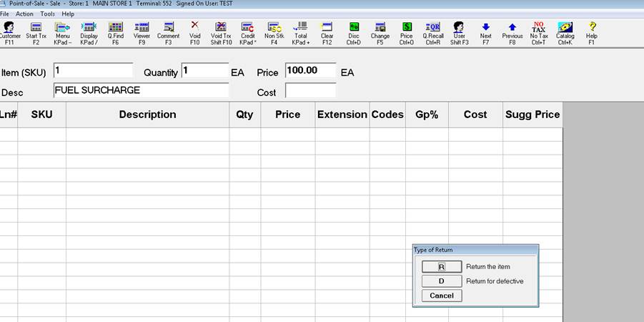Open the Catalog from the toolbar

click(x=565, y=32)
